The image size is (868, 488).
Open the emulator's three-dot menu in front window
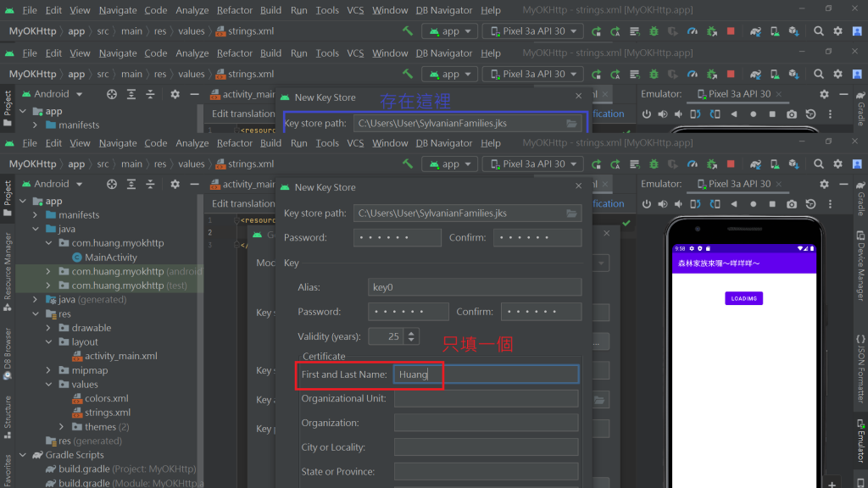coord(830,204)
